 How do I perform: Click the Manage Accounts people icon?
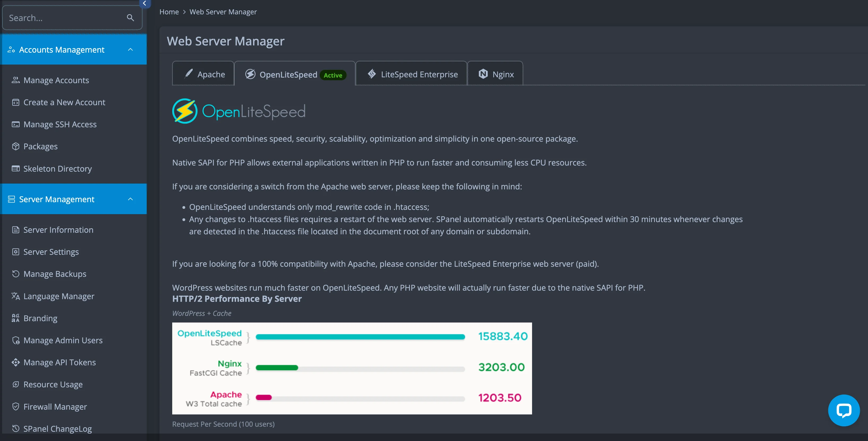[x=15, y=80]
